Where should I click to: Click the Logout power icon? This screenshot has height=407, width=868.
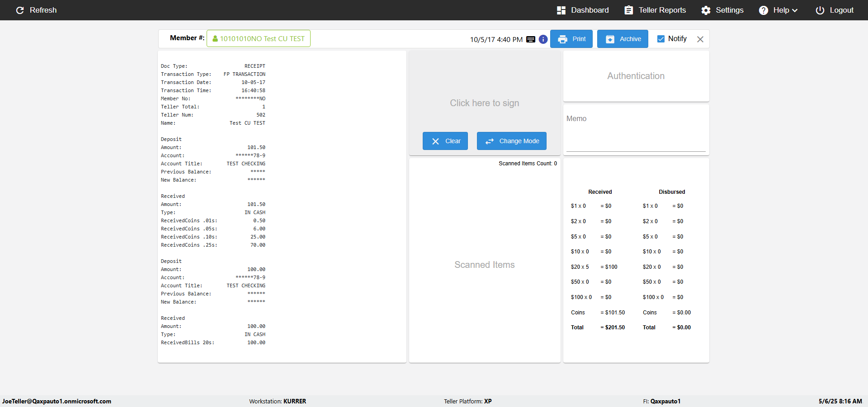820,10
